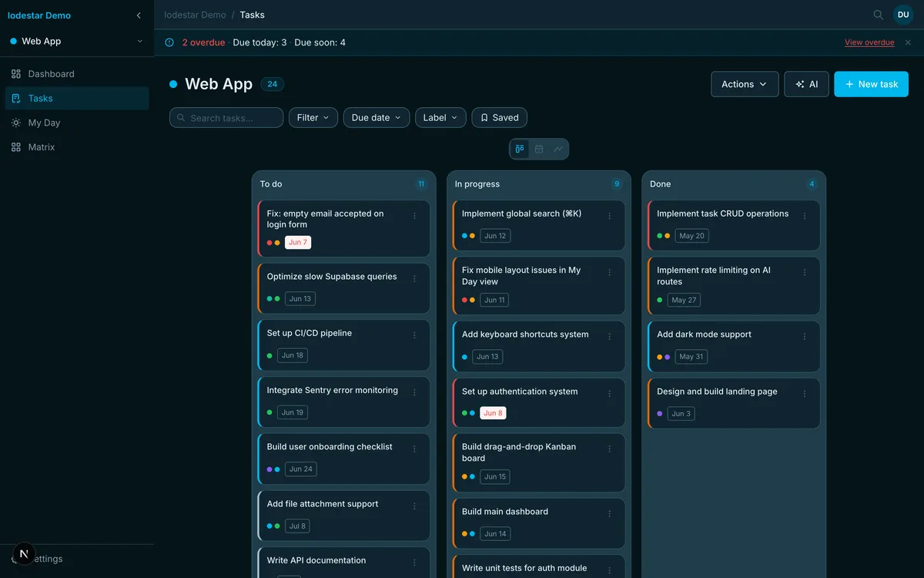Switch to the Kanban board view
The height and width of the screenshot is (578, 924).
click(520, 149)
